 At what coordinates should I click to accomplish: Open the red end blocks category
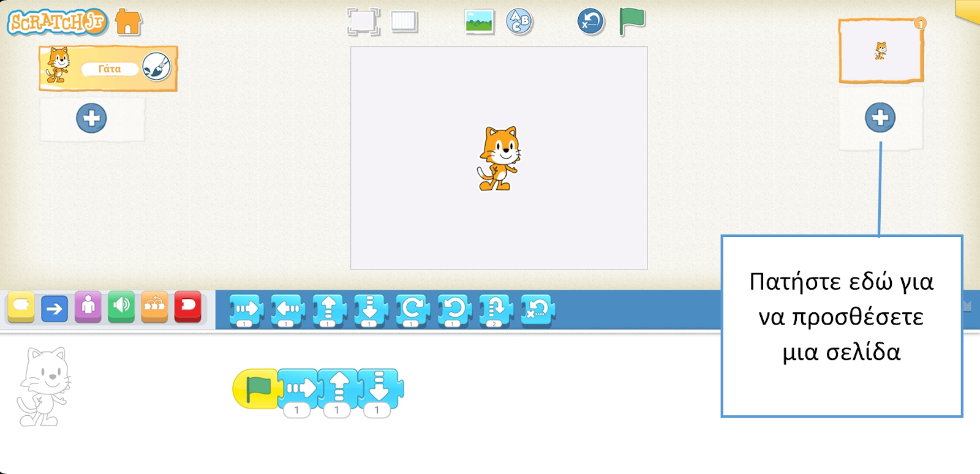click(x=188, y=307)
